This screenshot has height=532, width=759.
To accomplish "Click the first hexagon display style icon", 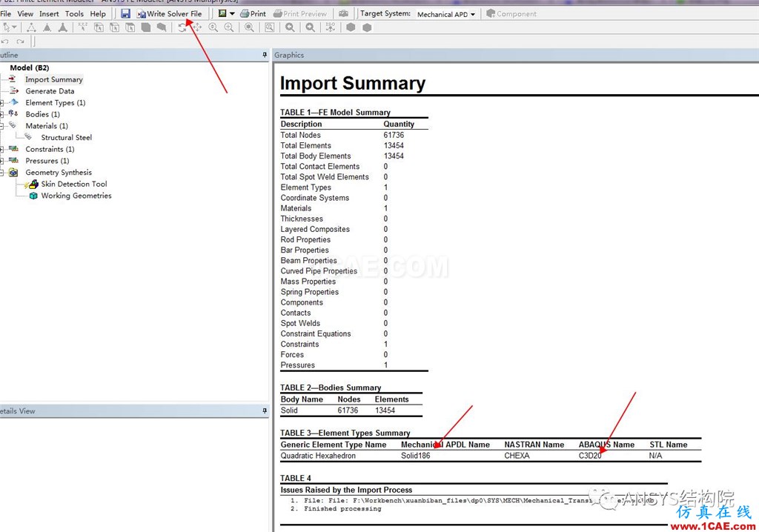I will 351,27.
